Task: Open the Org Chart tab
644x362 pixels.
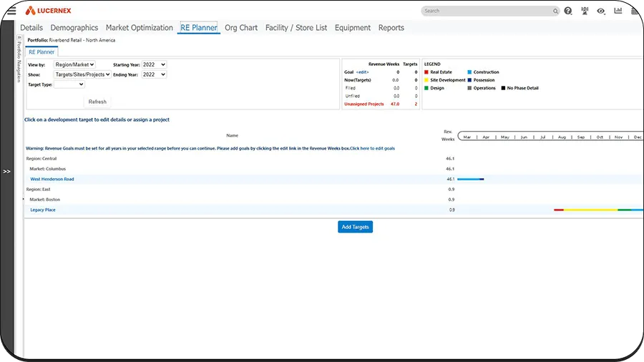Action: (x=241, y=27)
